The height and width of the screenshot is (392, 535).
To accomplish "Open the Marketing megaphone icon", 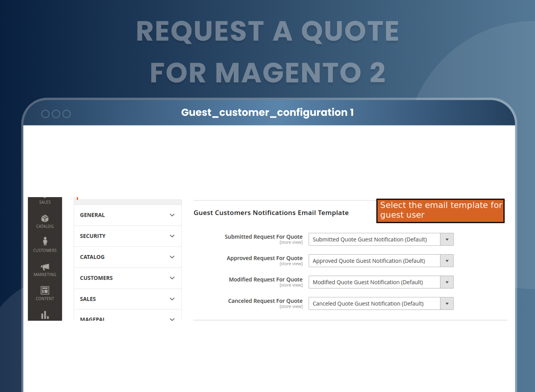I will click(x=45, y=267).
